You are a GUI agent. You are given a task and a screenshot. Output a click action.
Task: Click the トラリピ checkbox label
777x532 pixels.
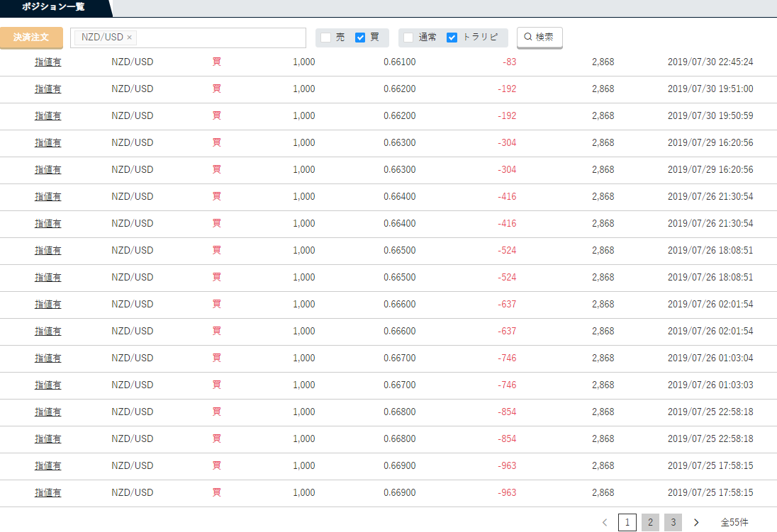[480, 38]
